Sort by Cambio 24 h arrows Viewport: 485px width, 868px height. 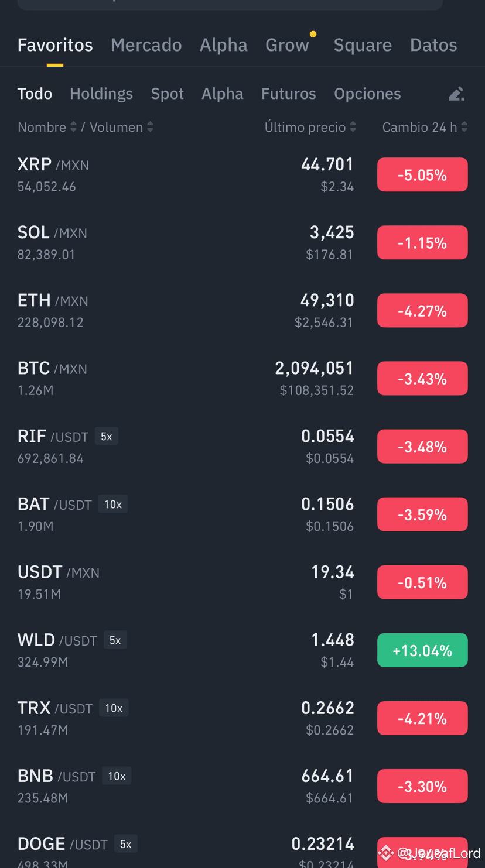[464, 127]
